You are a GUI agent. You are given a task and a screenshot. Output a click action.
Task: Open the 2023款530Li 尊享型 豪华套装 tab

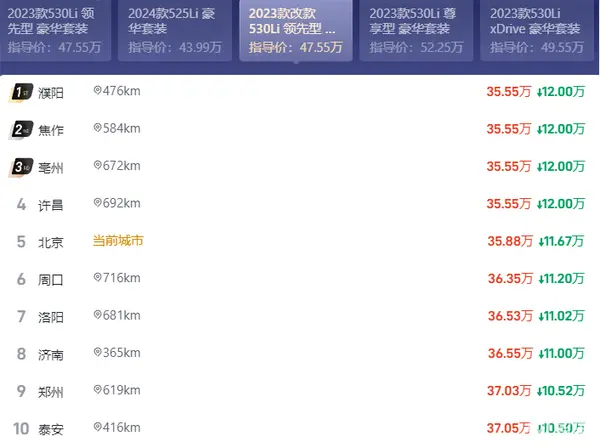[416, 30]
